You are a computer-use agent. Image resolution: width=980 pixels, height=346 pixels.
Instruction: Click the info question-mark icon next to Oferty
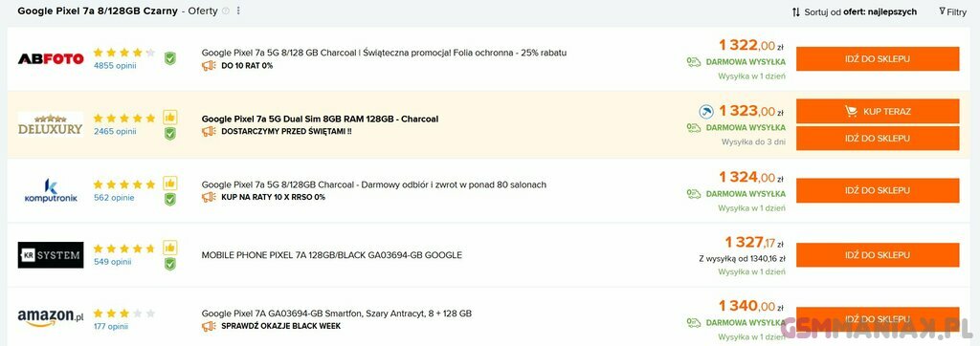[x=226, y=11]
